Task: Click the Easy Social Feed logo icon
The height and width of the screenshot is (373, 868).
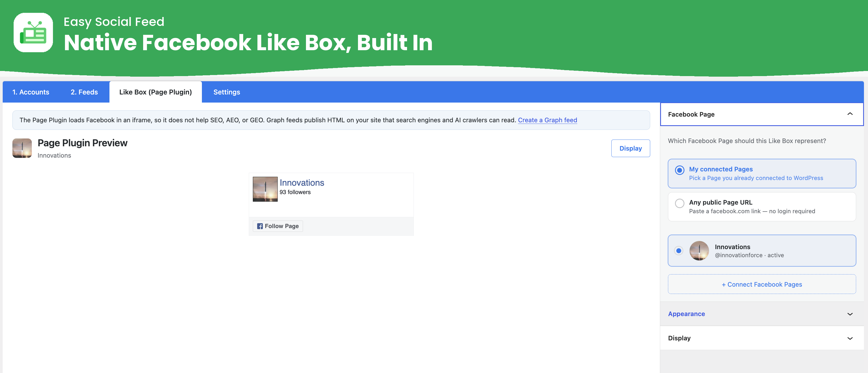Action: 33,32
